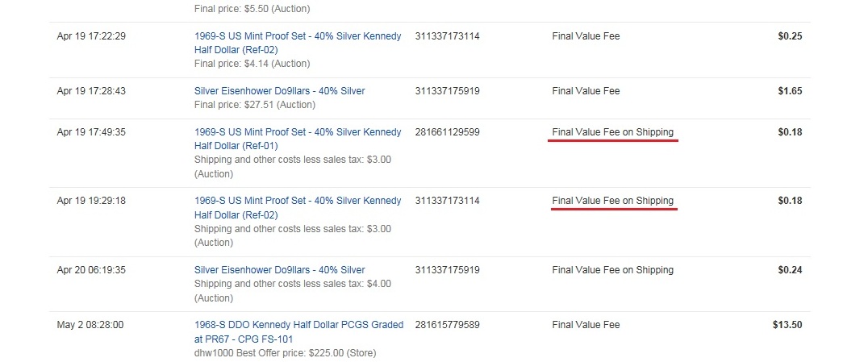Open the 1969-S Proof Set Ref-01 listing
Screen dimensions: 868x362
coord(298,139)
